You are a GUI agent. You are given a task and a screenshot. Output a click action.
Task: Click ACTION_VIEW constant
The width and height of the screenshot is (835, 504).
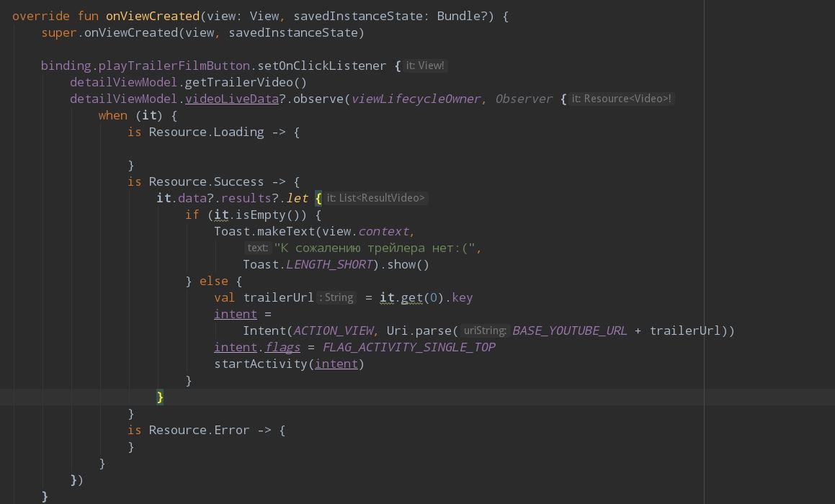pyautogui.click(x=334, y=331)
